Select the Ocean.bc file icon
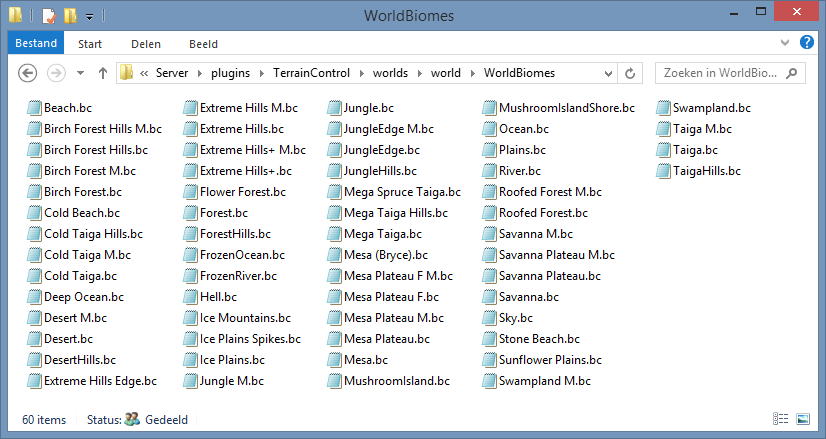The height and width of the screenshot is (439, 826). (x=489, y=129)
